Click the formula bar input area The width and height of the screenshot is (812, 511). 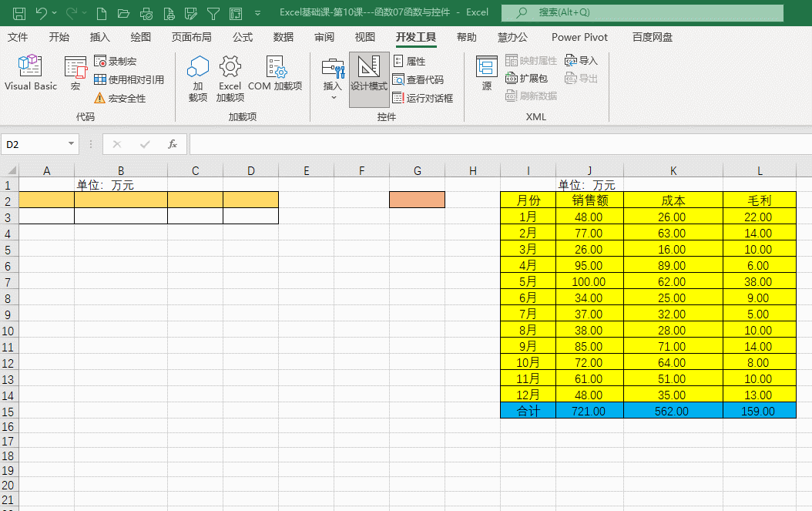tap(500, 144)
